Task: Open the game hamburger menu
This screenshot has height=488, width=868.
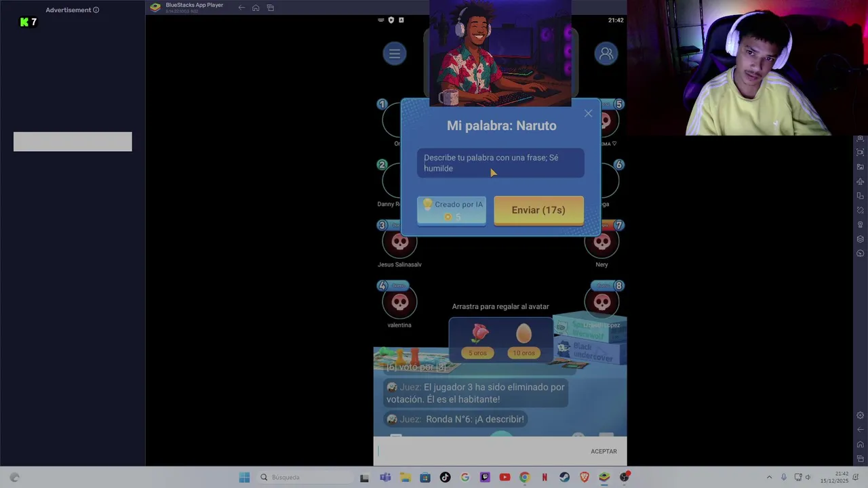Action: pos(395,54)
